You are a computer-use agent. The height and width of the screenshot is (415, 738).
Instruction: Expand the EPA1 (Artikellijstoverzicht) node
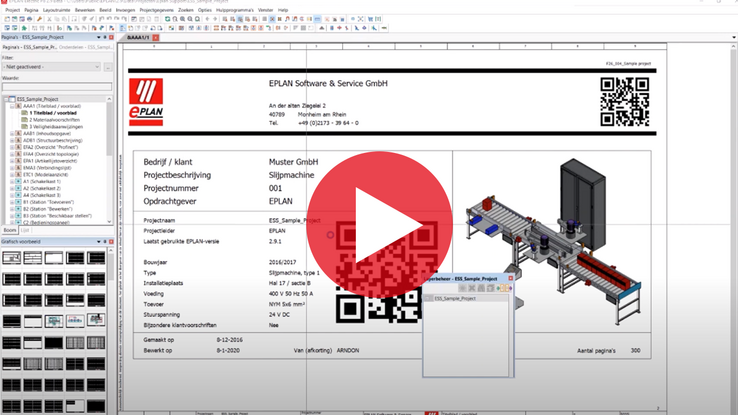(12, 161)
